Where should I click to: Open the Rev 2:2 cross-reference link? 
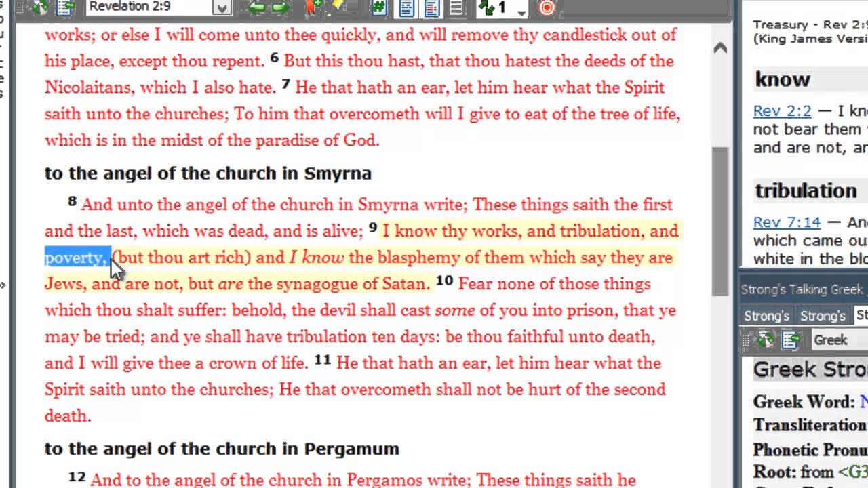tap(782, 110)
